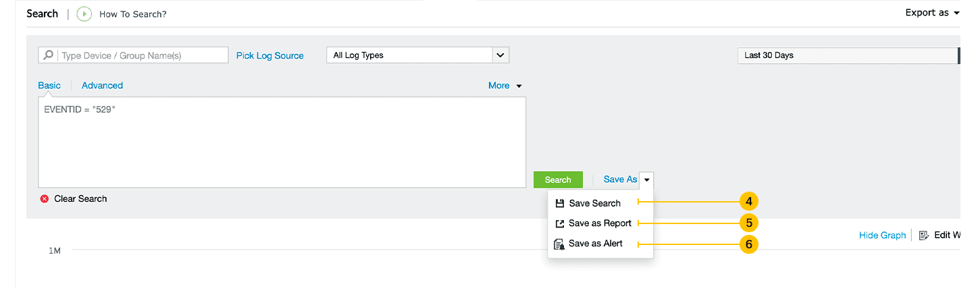Click the Save Search floppy disk icon
The width and height of the screenshot is (980, 299).
pyautogui.click(x=559, y=203)
